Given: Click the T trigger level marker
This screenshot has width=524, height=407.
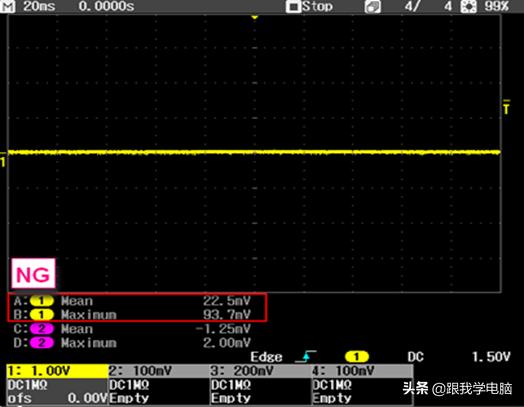Looking at the screenshot, I should [507, 107].
